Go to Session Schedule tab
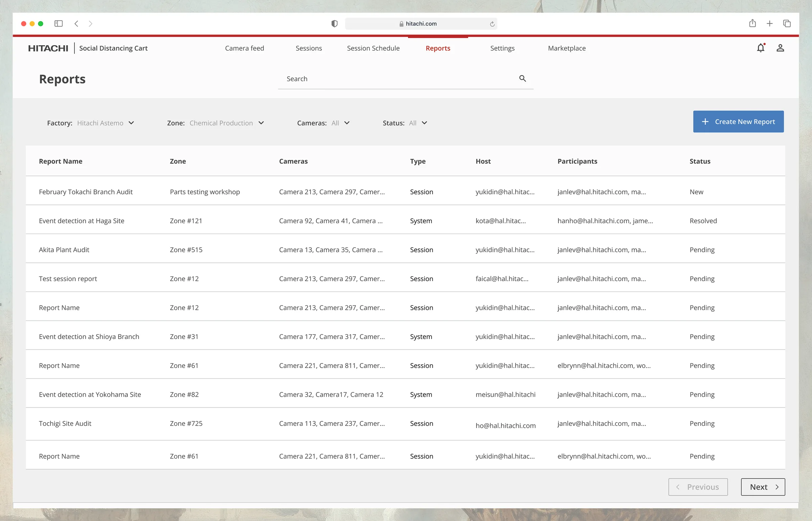This screenshot has width=812, height=521. 373,48
